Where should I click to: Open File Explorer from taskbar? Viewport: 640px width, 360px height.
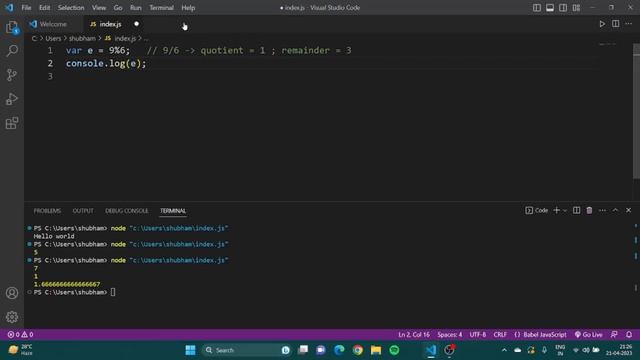[x=376, y=350]
